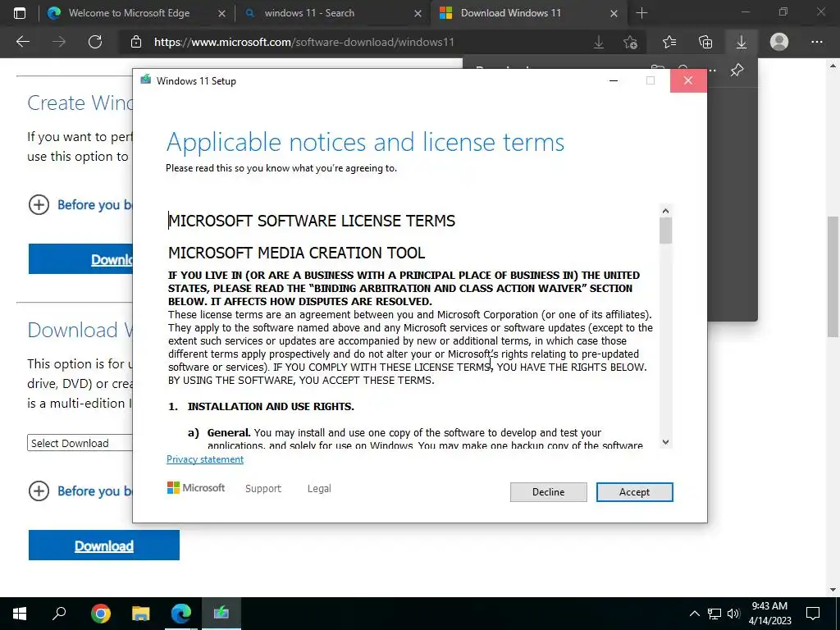This screenshot has width=840, height=630.
Task: Open File Explorer from taskbar
Action: pos(140,614)
